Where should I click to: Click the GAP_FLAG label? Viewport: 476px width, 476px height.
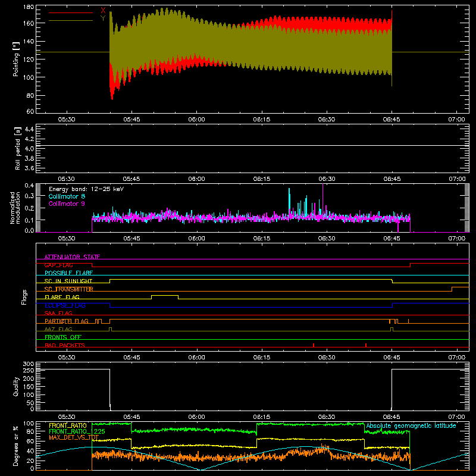click(58, 265)
